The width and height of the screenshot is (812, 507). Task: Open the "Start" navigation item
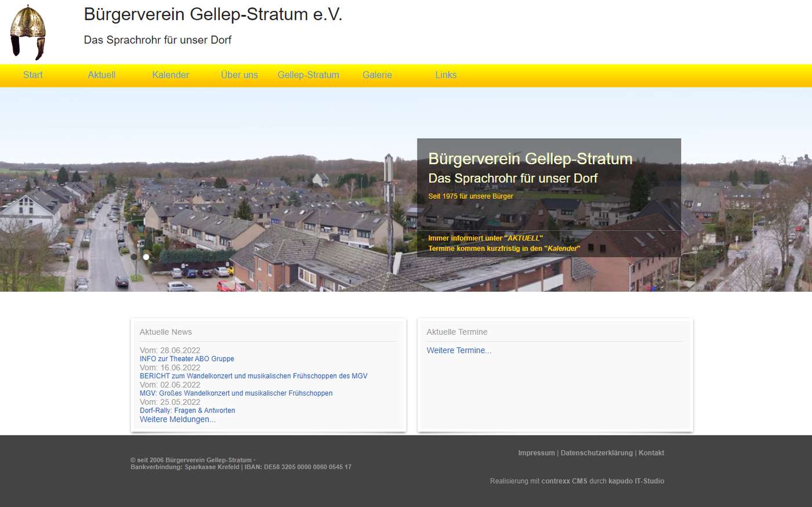[x=32, y=75]
